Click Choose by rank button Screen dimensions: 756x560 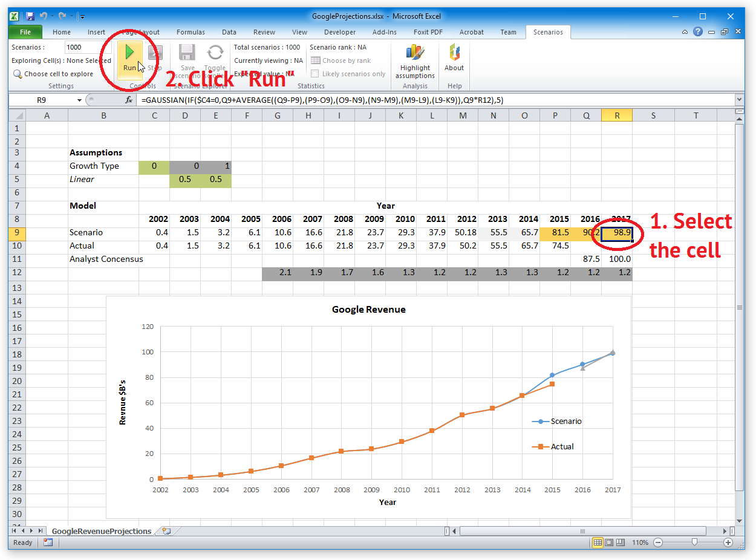pyautogui.click(x=341, y=60)
